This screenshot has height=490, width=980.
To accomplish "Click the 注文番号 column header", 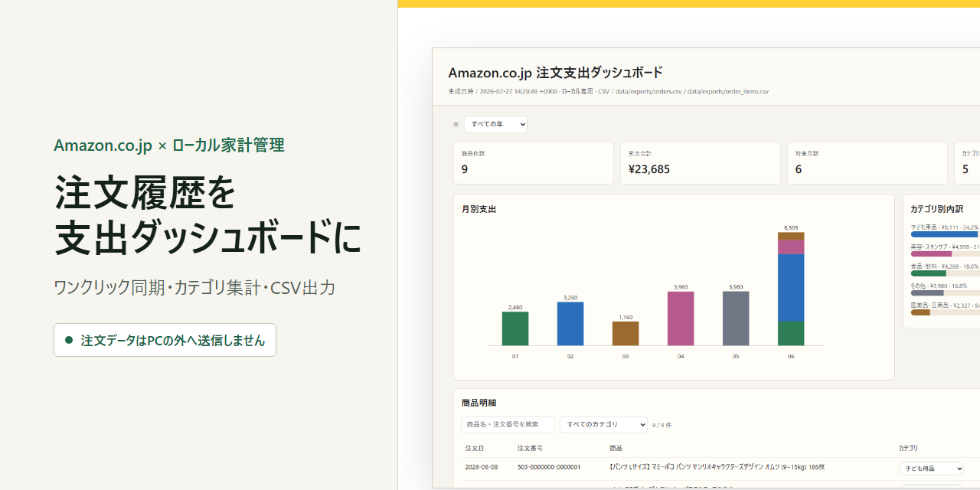I will (530, 448).
